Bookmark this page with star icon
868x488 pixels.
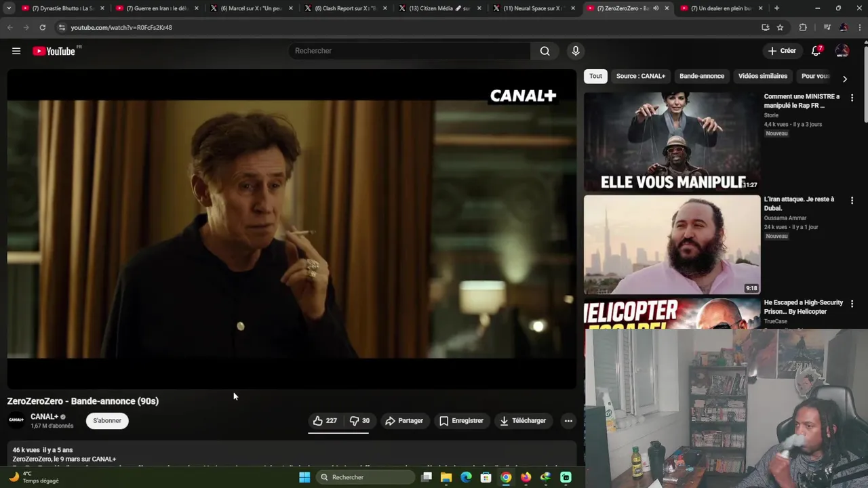(x=780, y=27)
